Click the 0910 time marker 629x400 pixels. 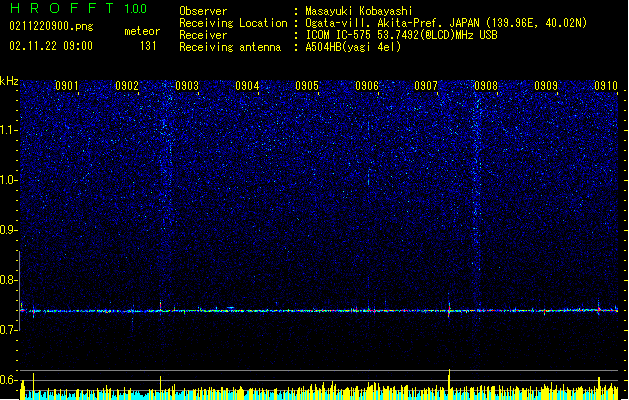click(x=606, y=85)
